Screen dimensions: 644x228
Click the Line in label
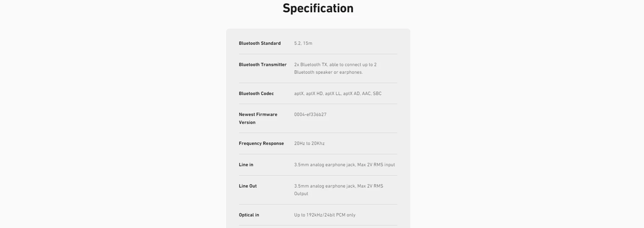[x=246, y=165]
